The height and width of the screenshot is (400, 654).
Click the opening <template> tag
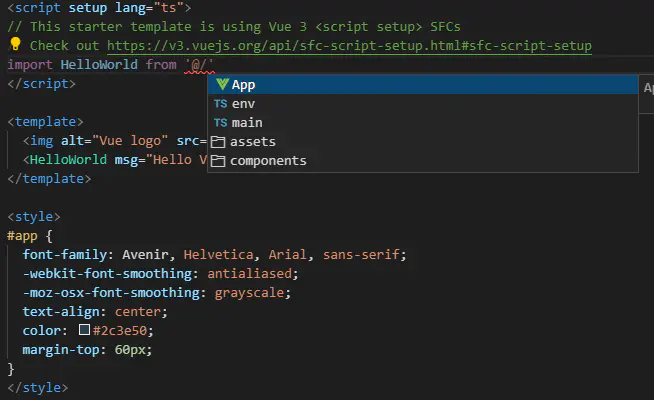[x=45, y=122]
